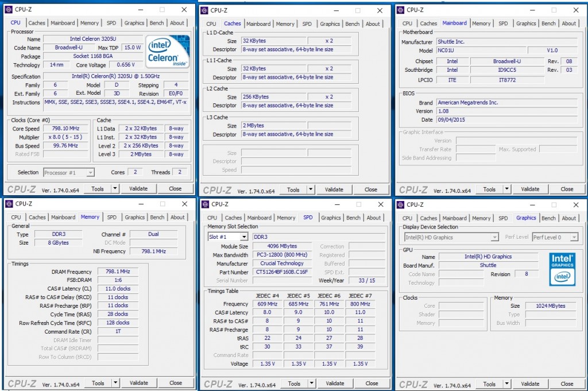Click the Serial Number field in the SPD window
Viewport: 588px width, 391px height.
(283, 281)
